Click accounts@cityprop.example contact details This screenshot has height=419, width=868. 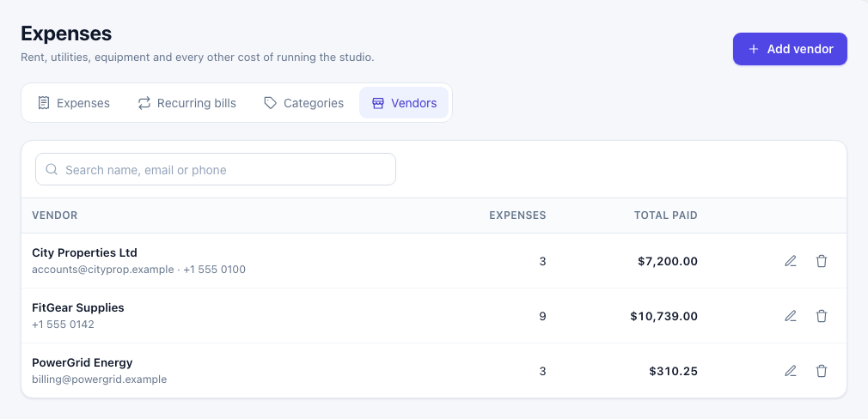coord(139,270)
